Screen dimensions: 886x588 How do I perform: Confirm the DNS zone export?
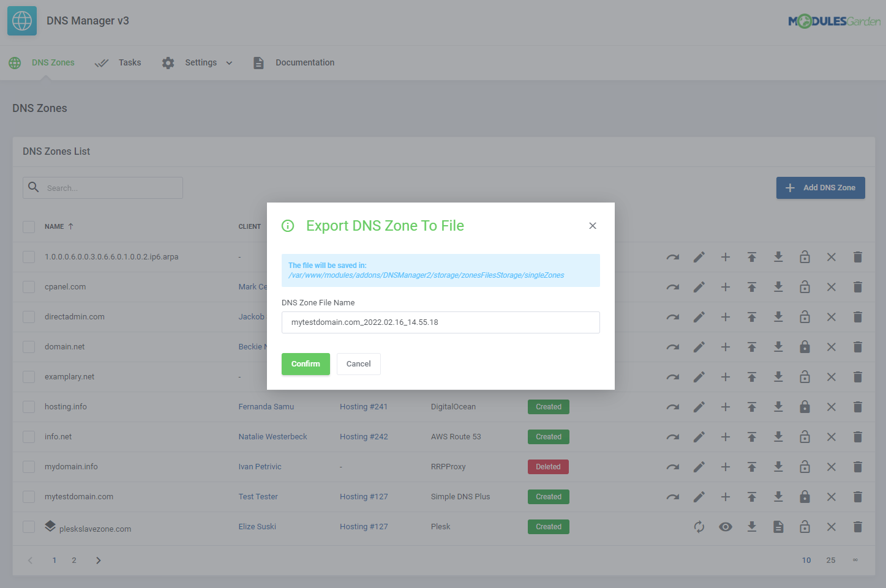306,364
